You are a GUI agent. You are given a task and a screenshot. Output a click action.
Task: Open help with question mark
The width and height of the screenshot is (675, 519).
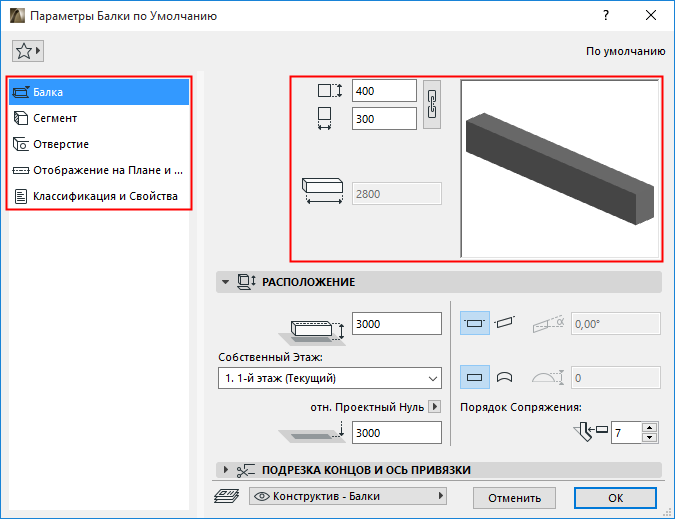click(x=606, y=15)
